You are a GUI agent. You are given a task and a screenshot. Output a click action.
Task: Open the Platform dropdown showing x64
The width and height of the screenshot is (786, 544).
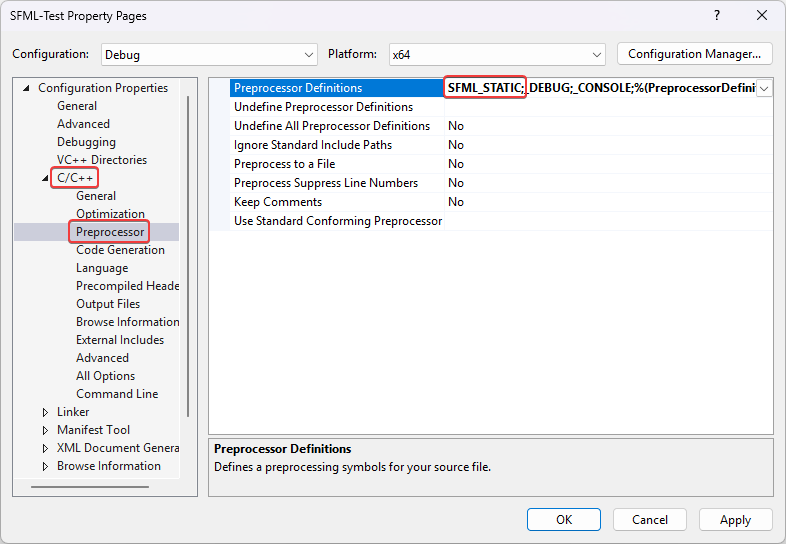[497, 54]
